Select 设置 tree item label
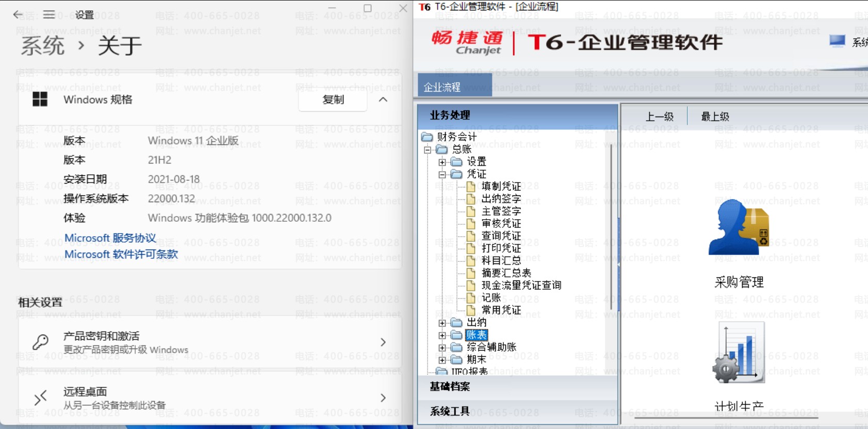The width and height of the screenshot is (868, 429). 477,162
